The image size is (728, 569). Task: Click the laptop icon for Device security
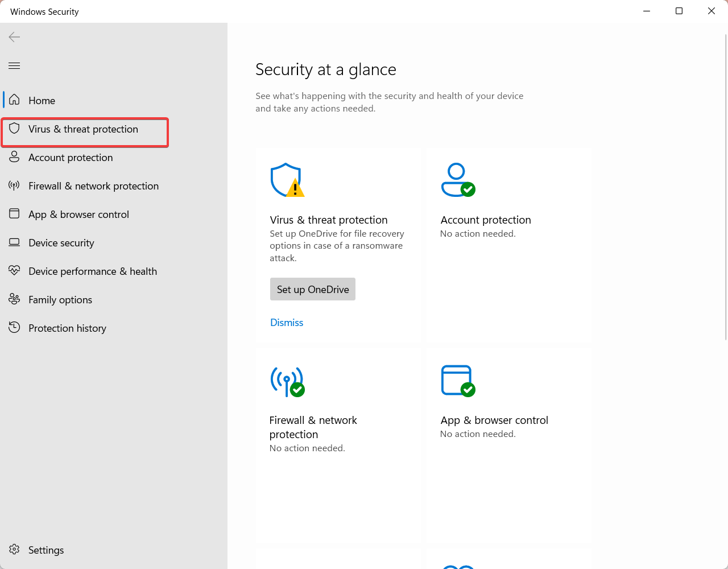(14, 242)
